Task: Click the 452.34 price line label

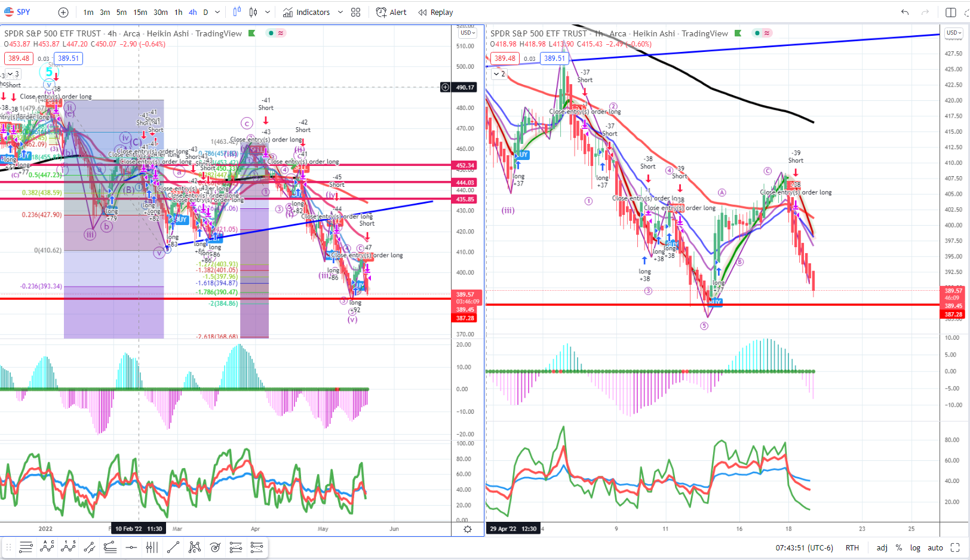Action: click(465, 165)
